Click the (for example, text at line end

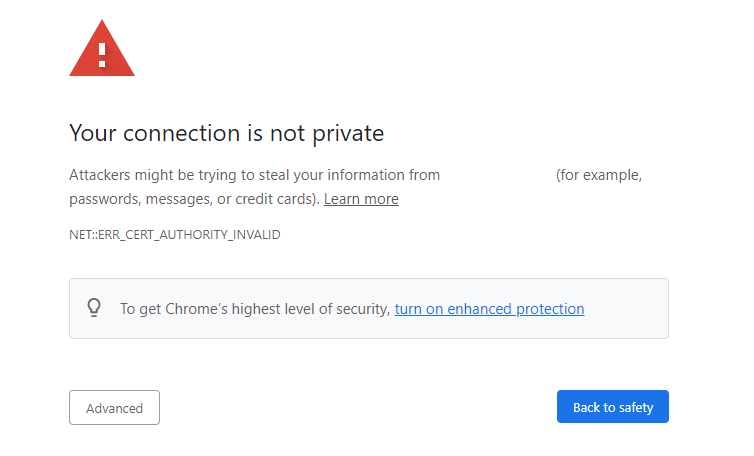point(598,175)
